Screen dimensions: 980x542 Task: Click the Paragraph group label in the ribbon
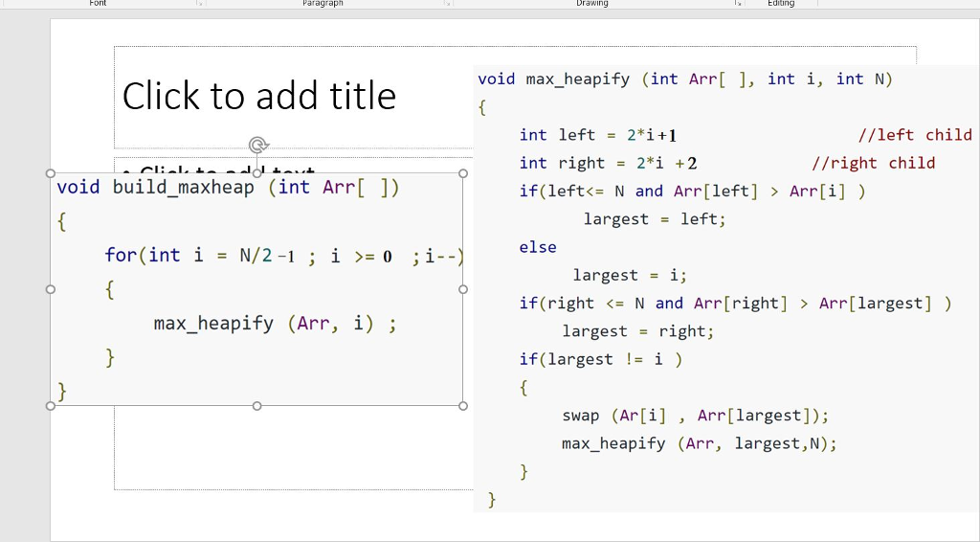[x=323, y=3]
